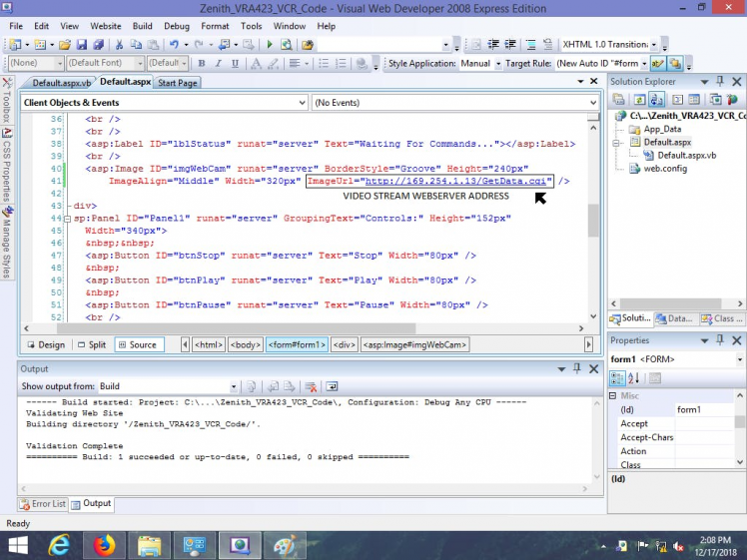
Task: Click the Split view button
Action: tap(91, 344)
